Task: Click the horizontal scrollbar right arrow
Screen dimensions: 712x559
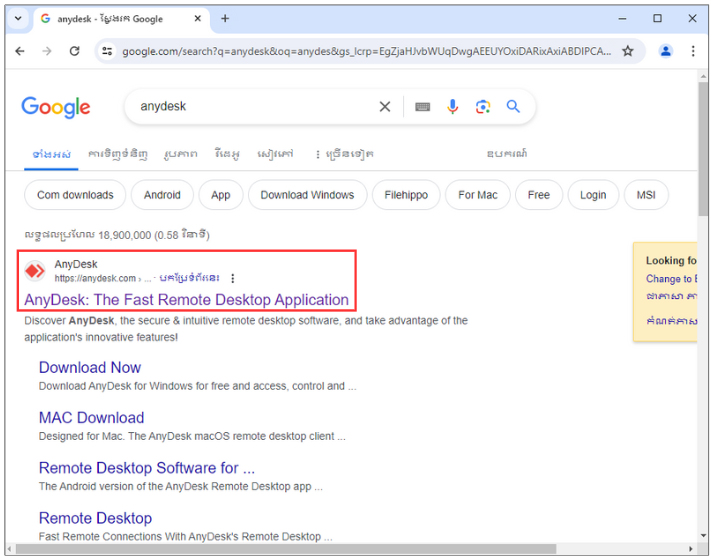Action: pos(691,549)
